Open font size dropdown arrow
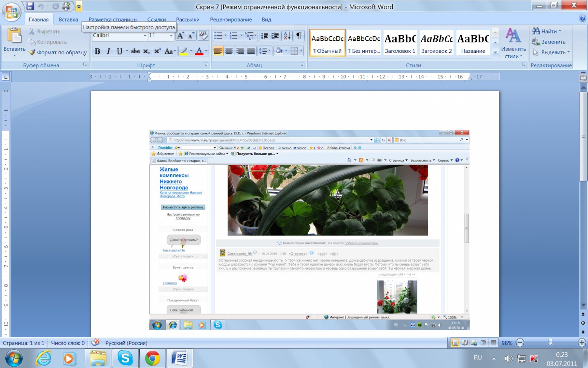The image size is (588, 368). point(171,36)
